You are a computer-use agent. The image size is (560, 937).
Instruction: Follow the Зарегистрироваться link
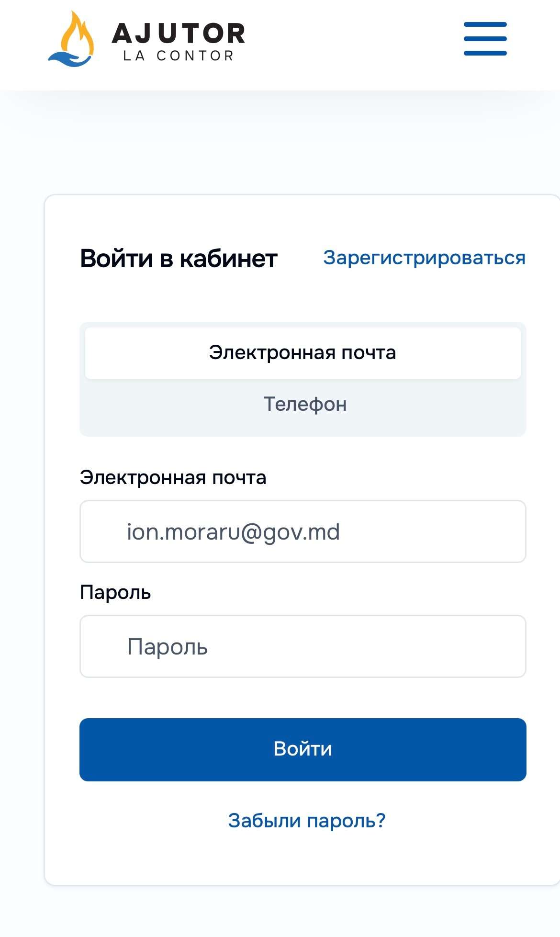[x=424, y=258]
